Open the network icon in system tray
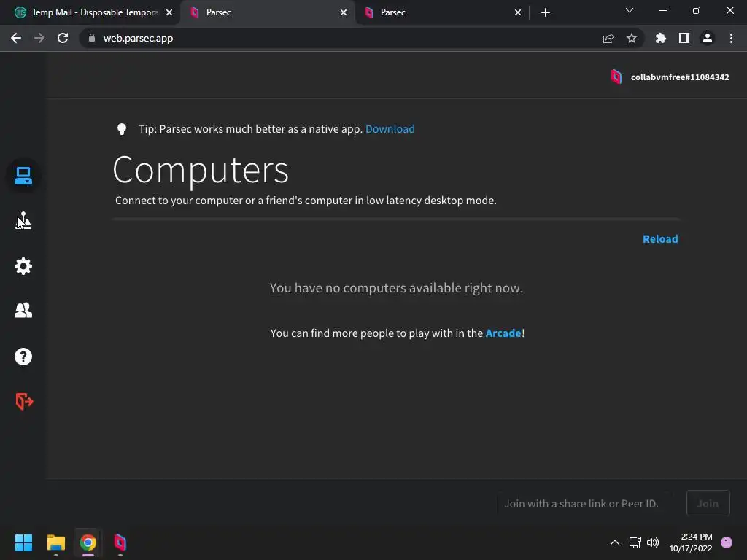Viewport: 747px width, 560px height. [x=635, y=542]
